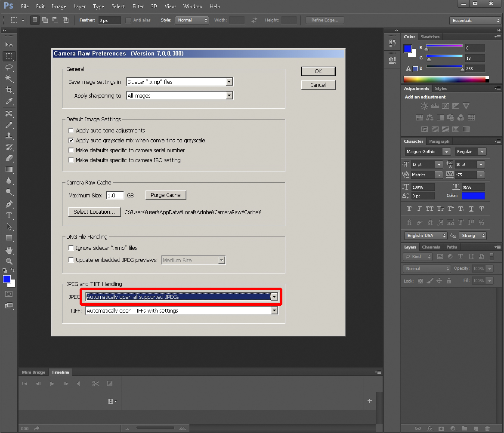Open the Save image settings in dropdown

coord(179,82)
